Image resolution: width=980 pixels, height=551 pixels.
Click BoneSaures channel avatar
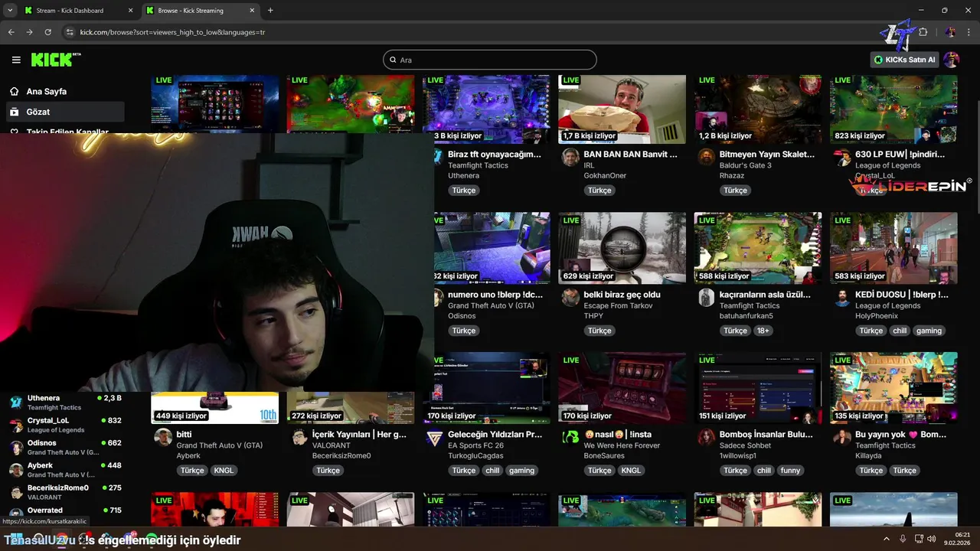[570, 437]
